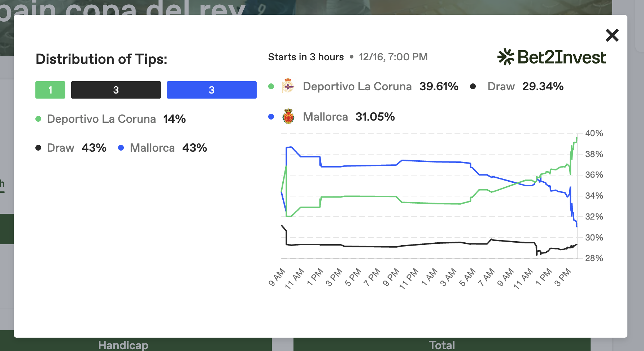Open the Handicap tab
Image resolution: width=644 pixels, height=351 pixels.
(123, 345)
